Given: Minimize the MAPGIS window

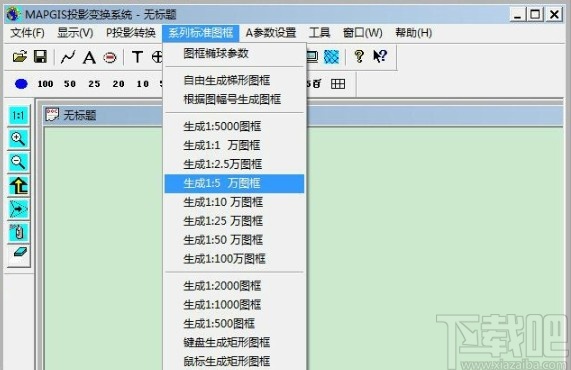Looking at the screenshot, I should click(x=517, y=15).
